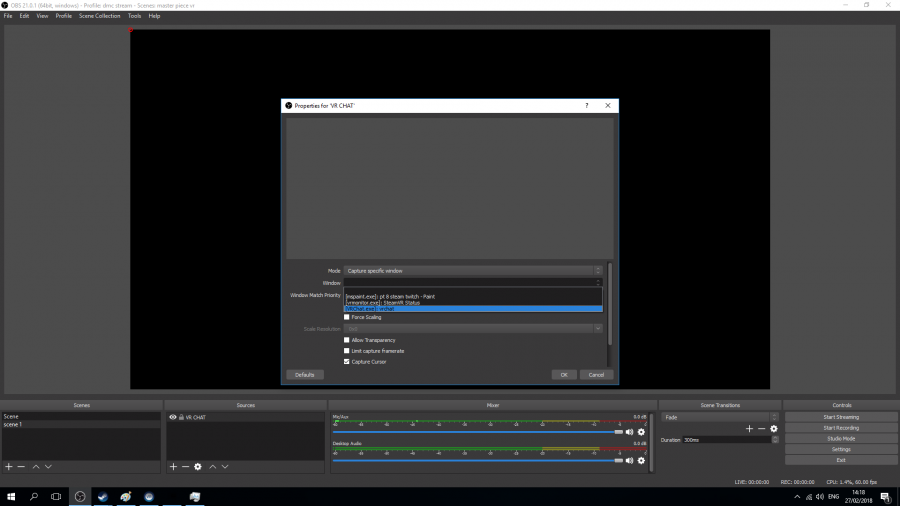900x506 pixels.
Task: Open Task View from taskbar
Action: tap(56, 497)
